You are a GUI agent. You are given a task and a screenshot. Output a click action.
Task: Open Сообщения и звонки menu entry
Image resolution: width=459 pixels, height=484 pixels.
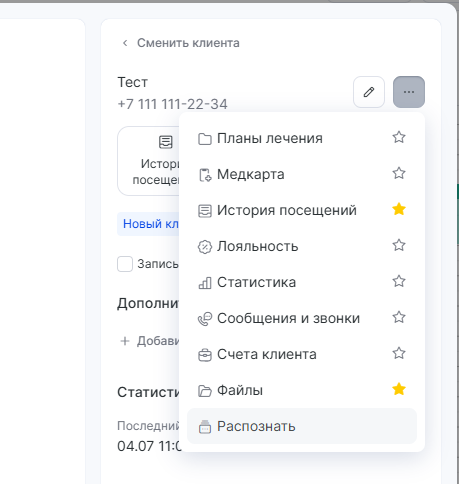pos(302,318)
